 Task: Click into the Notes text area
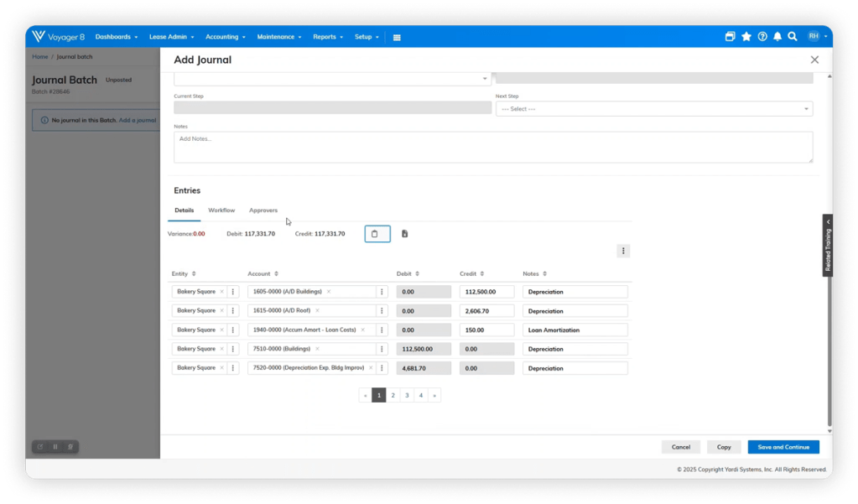click(492, 147)
